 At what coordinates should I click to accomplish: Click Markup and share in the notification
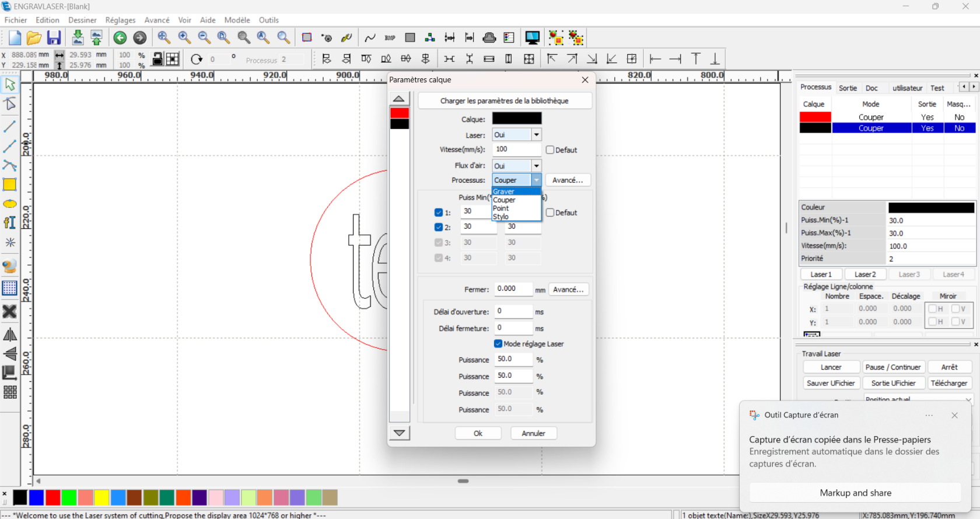855,493
